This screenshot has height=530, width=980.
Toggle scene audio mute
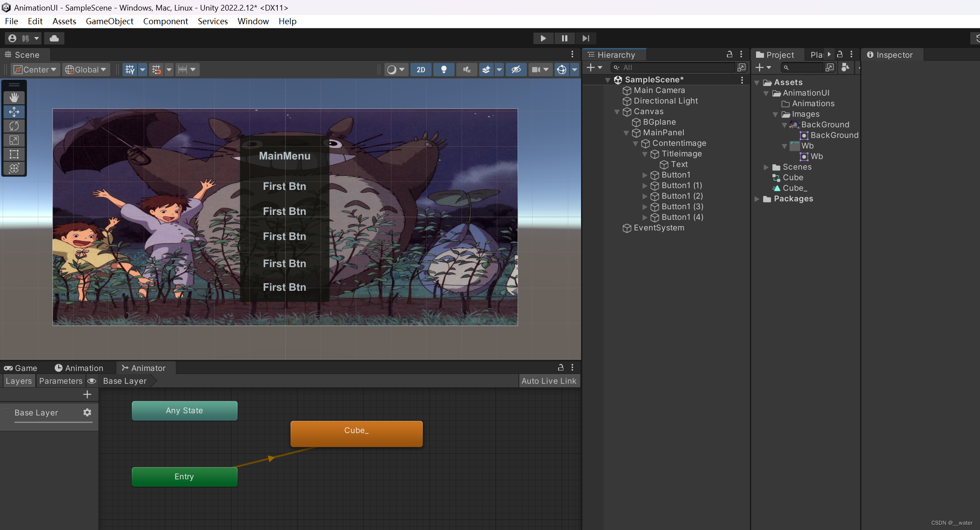467,70
